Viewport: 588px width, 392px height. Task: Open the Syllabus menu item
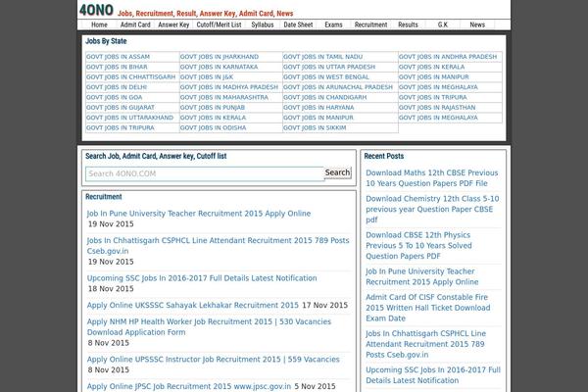coord(263,24)
